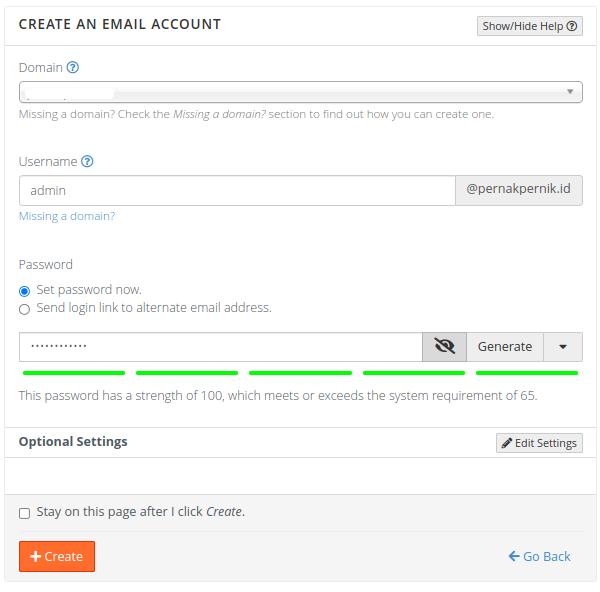Click the Go Back link

[539, 556]
